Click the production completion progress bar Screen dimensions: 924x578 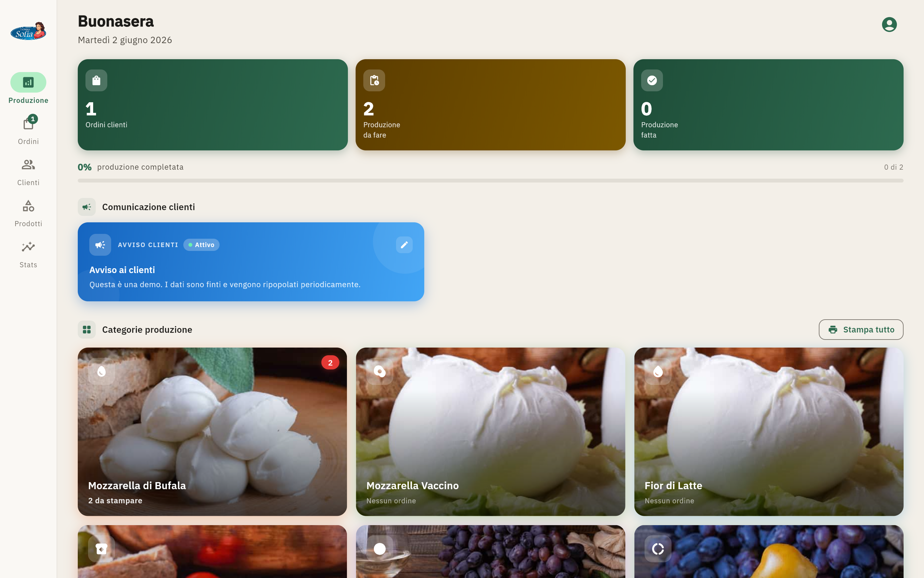[x=490, y=180]
